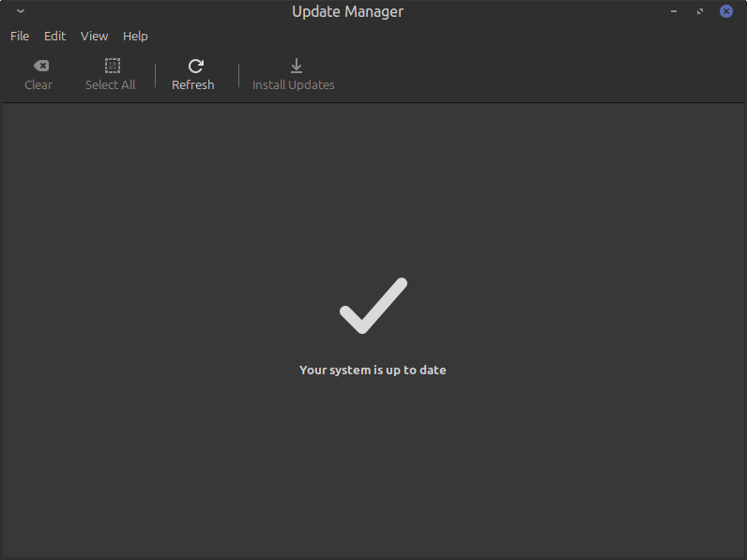
Task: Open the window menu chevron in title bar
Action: [x=20, y=11]
